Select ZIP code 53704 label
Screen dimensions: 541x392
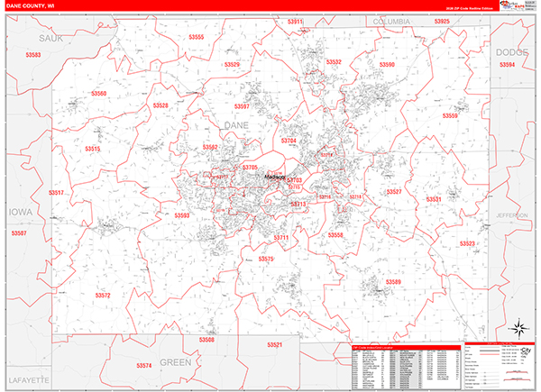289,141
